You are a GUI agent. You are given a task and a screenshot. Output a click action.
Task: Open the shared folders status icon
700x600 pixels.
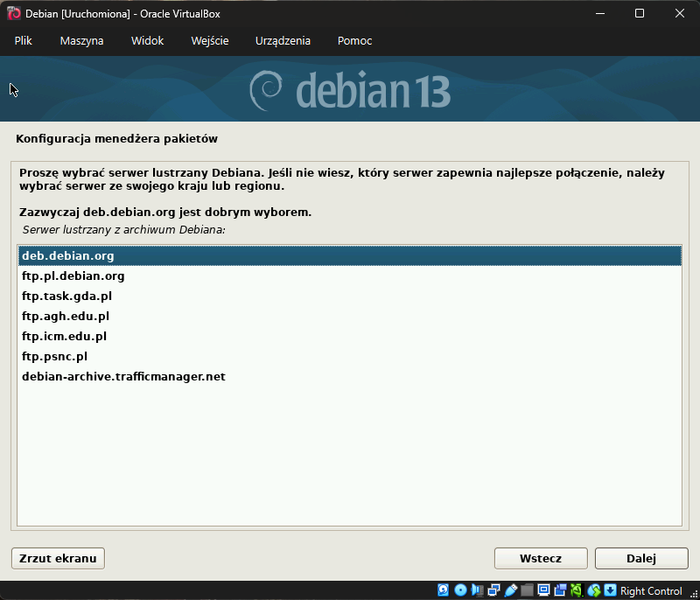click(x=527, y=590)
